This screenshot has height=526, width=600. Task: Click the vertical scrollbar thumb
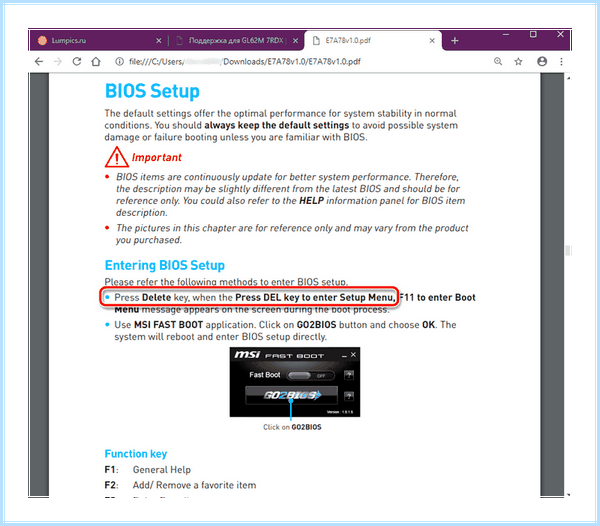tap(568, 251)
